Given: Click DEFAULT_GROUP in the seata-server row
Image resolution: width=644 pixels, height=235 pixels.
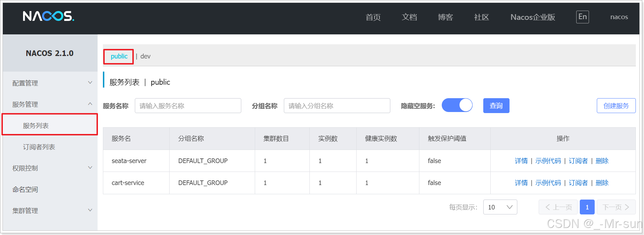Looking at the screenshot, I should coord(203,161).
